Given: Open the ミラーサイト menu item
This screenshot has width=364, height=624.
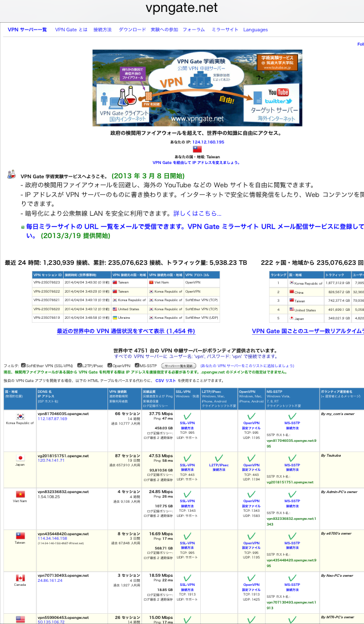Looking at the screenshot, I should [225, 30].
